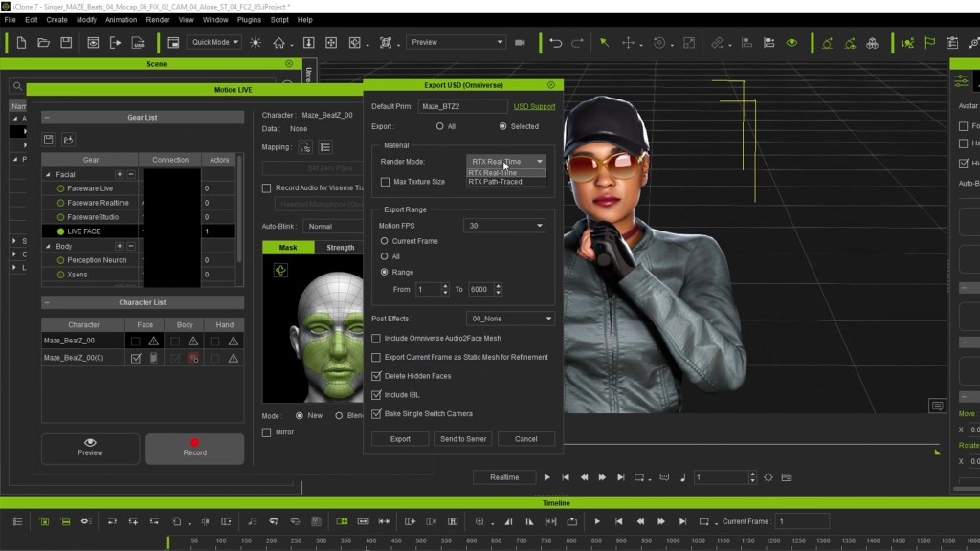The image size is (980, 551).
Task: Click the sun lighting icon in toolbar
Action: (x=255, y=43)
